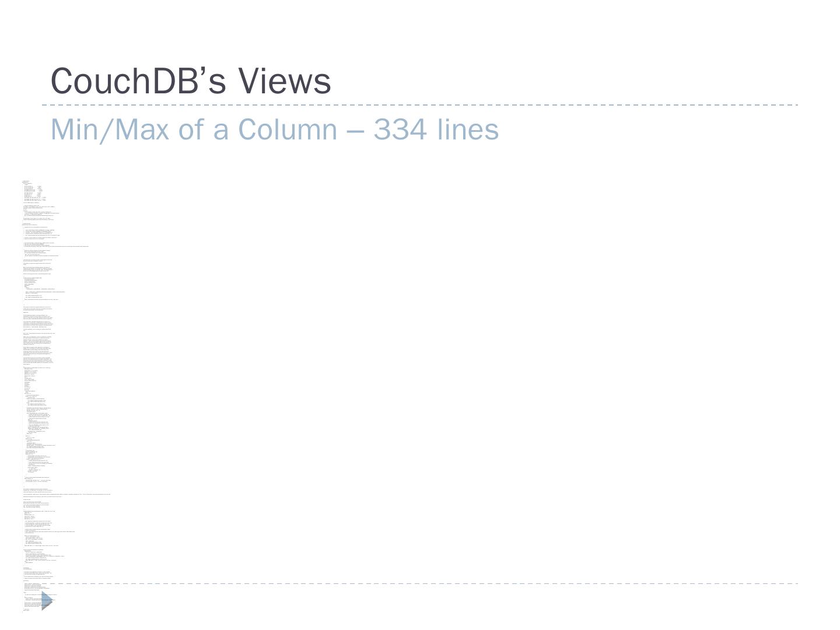Screen dimensions: 840x630
Task: Click the dashed divider near slide bottom
Action: (x=420, y=583)
